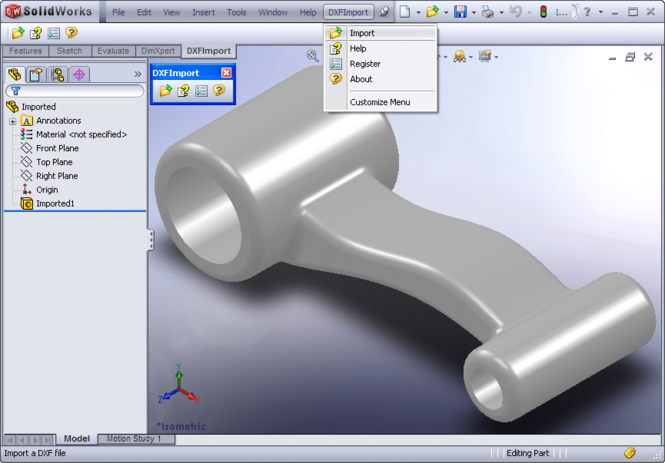665x463 pixels.
Task: Click the DXFImport menu button
Action: click(x=348, y=12)
